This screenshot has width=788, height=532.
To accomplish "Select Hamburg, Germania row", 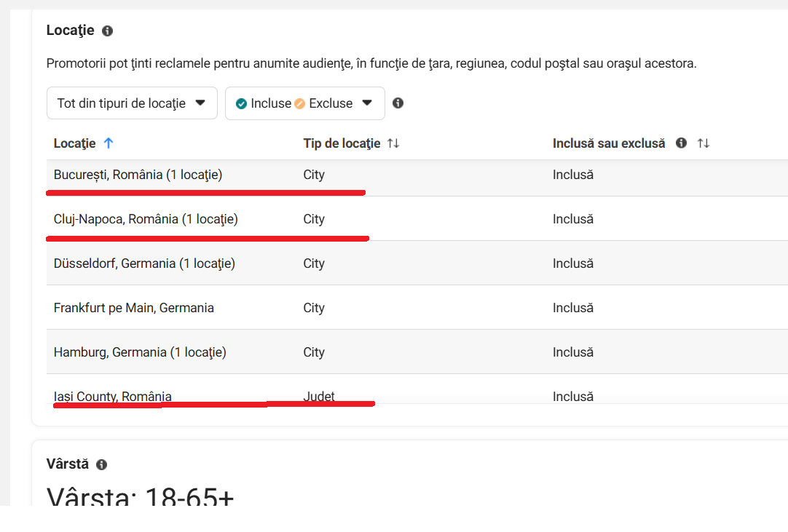I will pyautogui.click(x=417, y=352).
